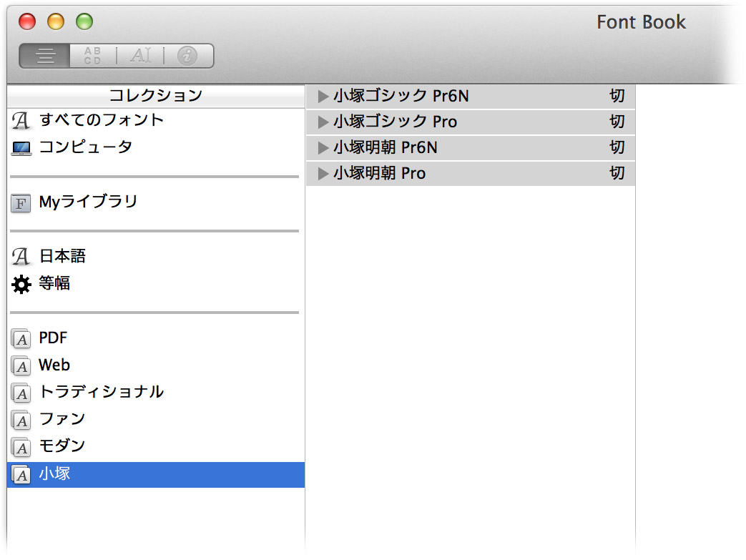Select the 日本語 smart collection label
Viewport: 746px width, 560px height.
click(62, 256)
